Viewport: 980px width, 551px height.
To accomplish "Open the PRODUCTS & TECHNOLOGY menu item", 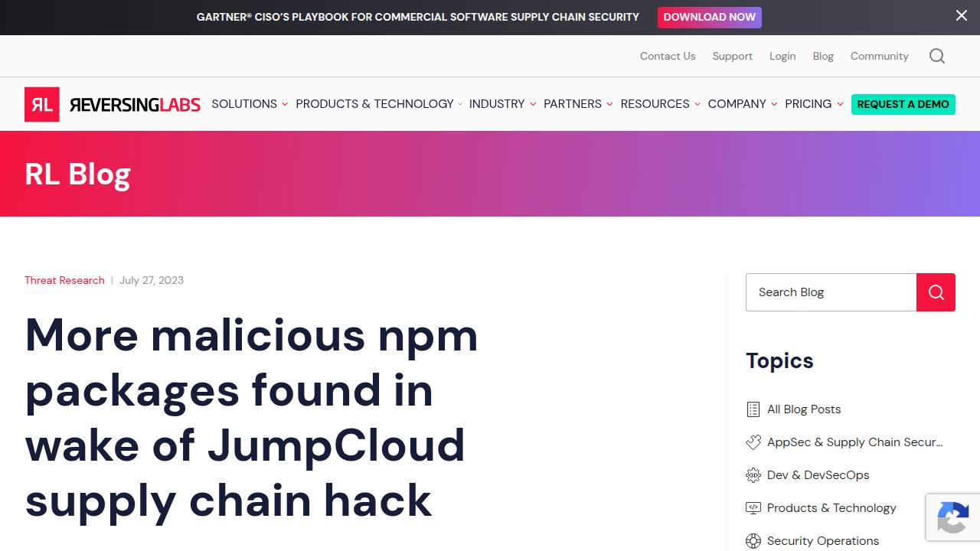I will [x=374, y=104].
